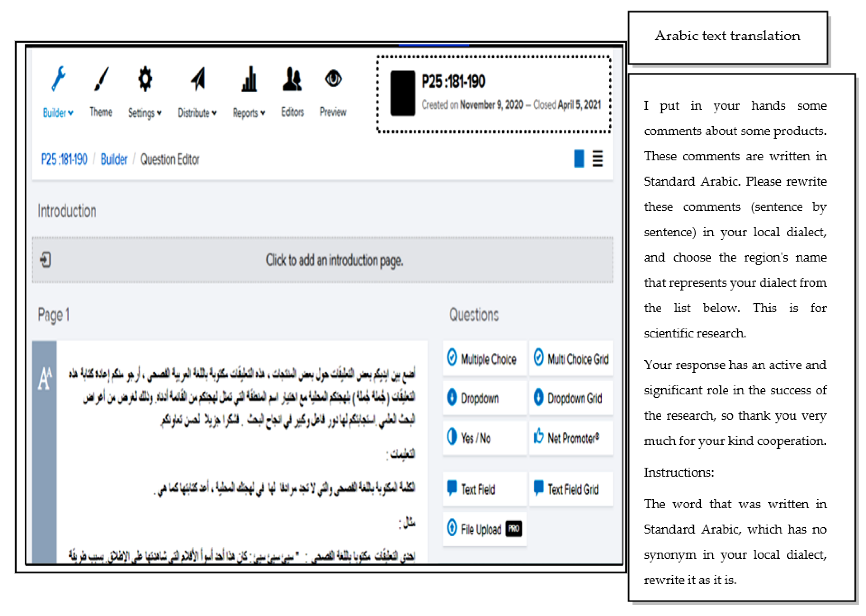Switch to single page view icon
The image size is (866, 616).
(x=579, y=159)
